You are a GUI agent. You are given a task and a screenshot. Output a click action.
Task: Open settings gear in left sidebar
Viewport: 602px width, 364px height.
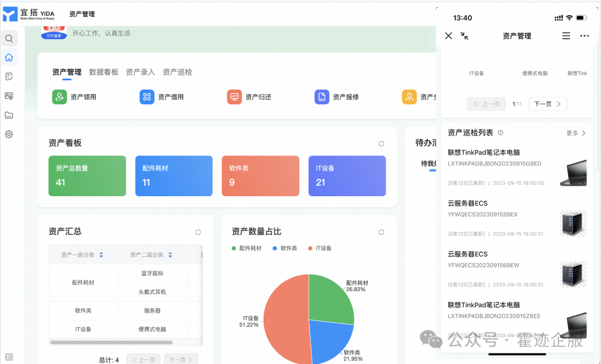coord(9,134)
